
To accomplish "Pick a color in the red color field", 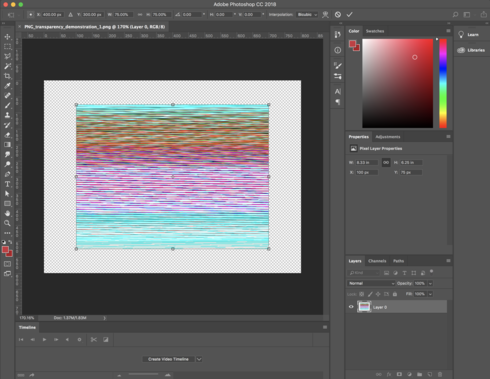I will point(398,83).
